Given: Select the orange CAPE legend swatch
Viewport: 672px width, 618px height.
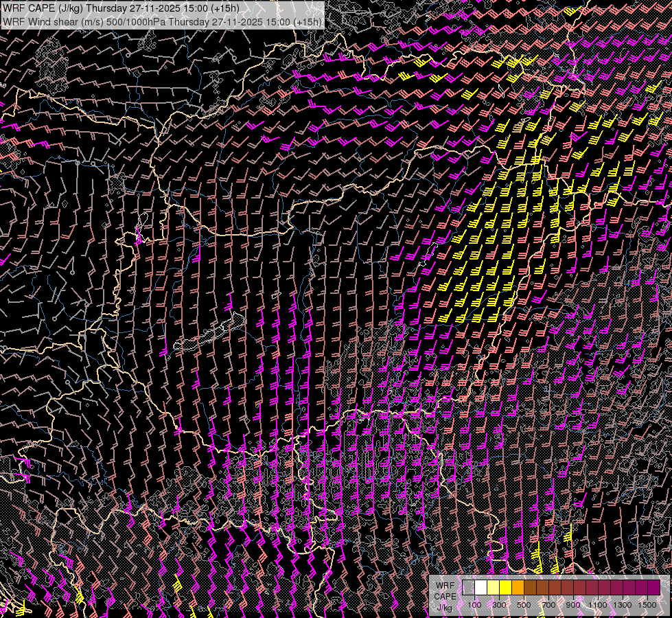Looking at the screenshot, I should click(x=518, y=588).
